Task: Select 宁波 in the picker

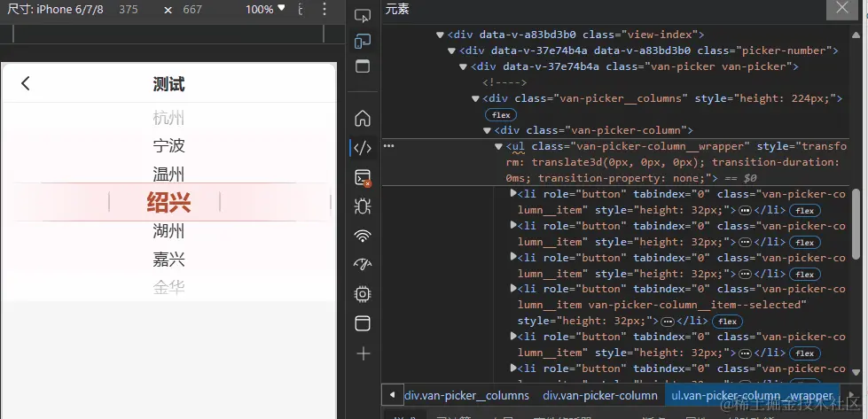Action: click(168, 146)
